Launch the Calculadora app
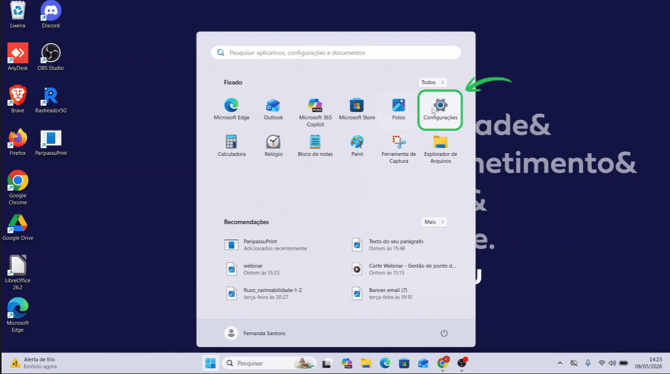 (x=231, y=146)
